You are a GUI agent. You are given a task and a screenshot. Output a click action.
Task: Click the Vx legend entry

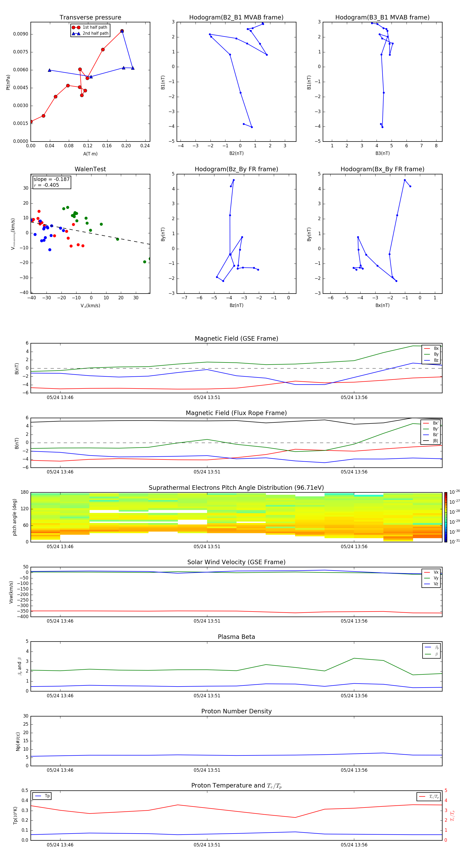coord(431,572)
